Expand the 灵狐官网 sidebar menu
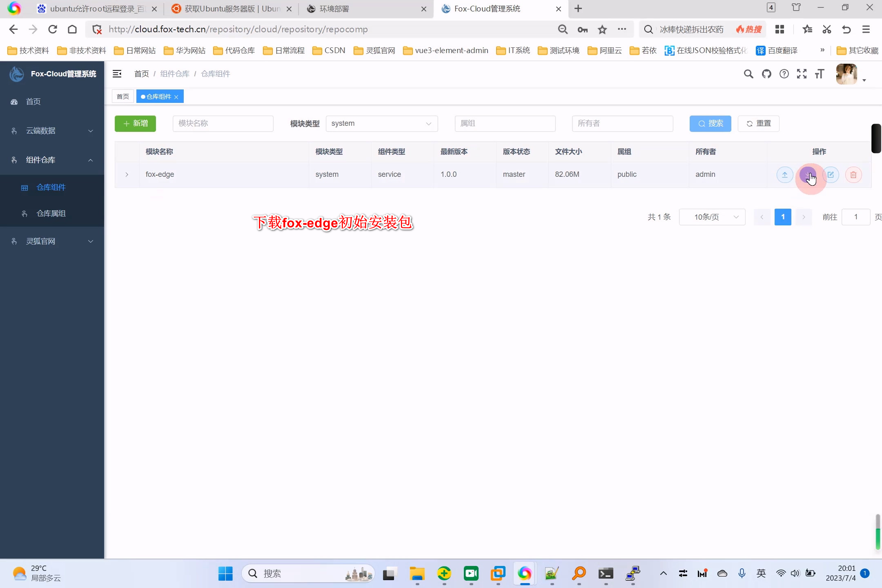882x588 pixels. [52, 241]
